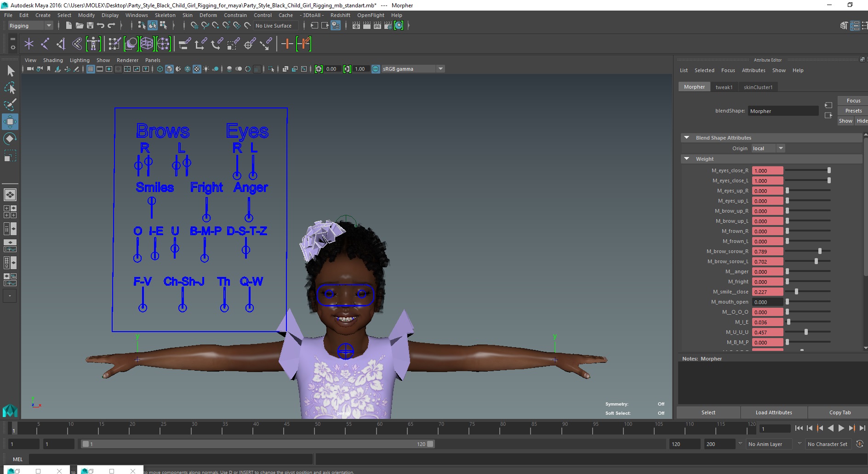Viewport: 868px width, 474px height.
Task: Activate the Move tool in the toolbox
Action: (x=10, y=122)
